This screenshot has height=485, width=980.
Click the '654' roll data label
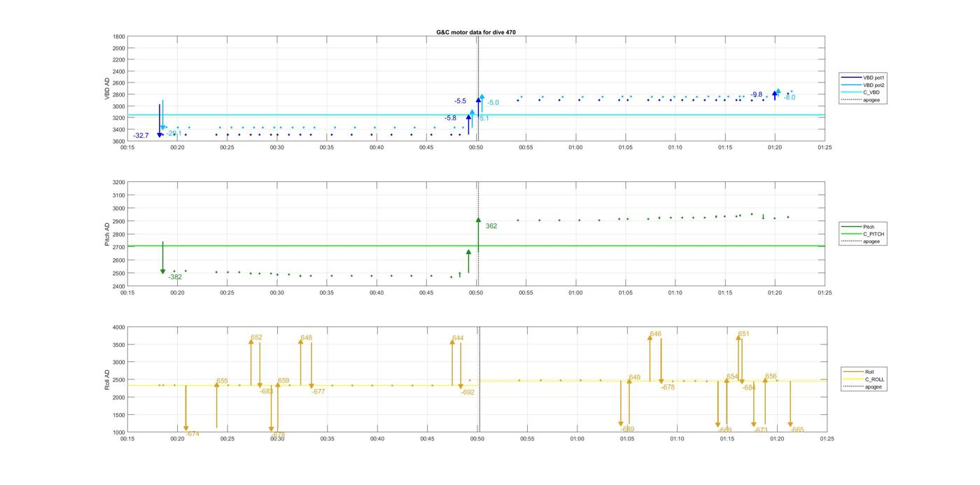tap(732, 377)
